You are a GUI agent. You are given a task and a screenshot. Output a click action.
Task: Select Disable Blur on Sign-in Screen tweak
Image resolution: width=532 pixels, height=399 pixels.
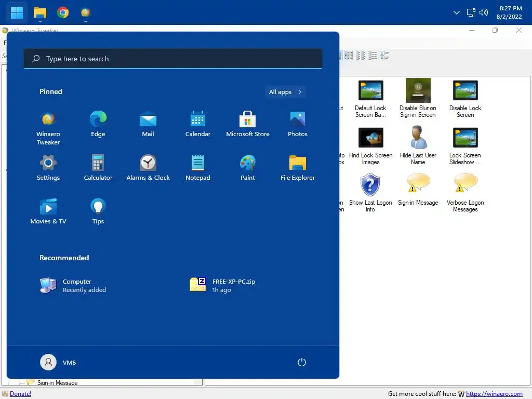pyautogui.click(x=418, y=98)
